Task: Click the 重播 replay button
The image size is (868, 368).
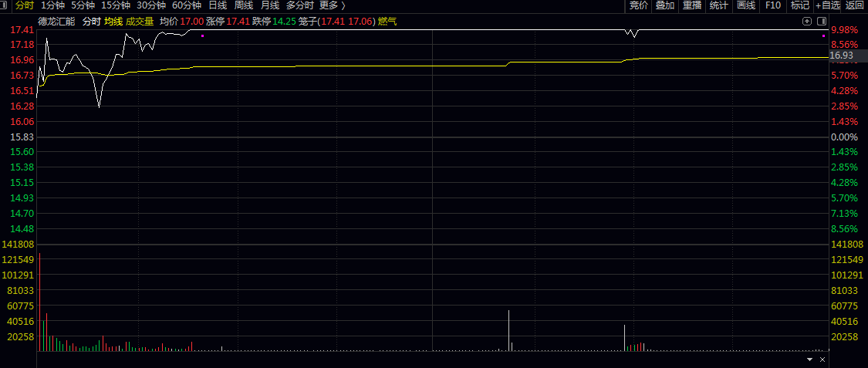Action: coord(692,5)
